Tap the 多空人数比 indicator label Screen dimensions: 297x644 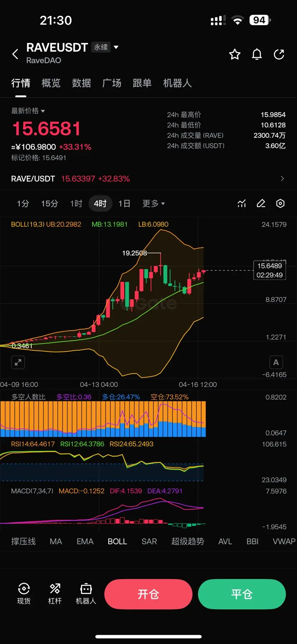28,397
